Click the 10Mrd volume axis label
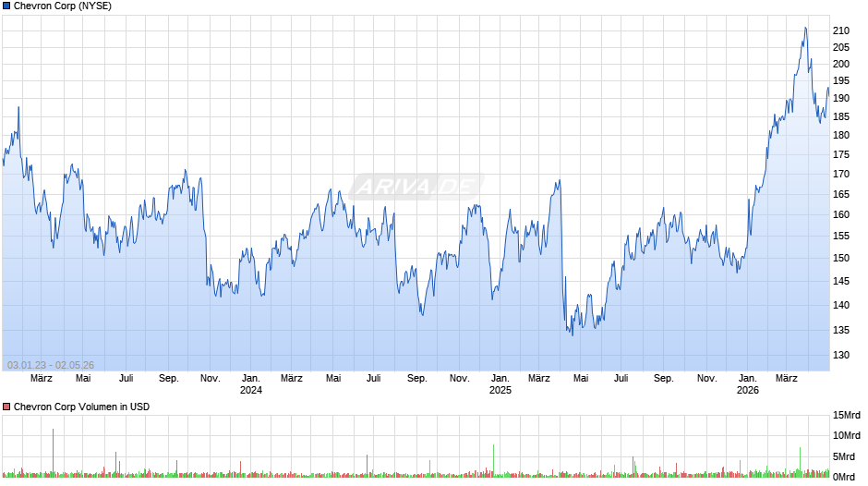Image resolution: width=868 pixels, height=486 pixels. (847, 435)
